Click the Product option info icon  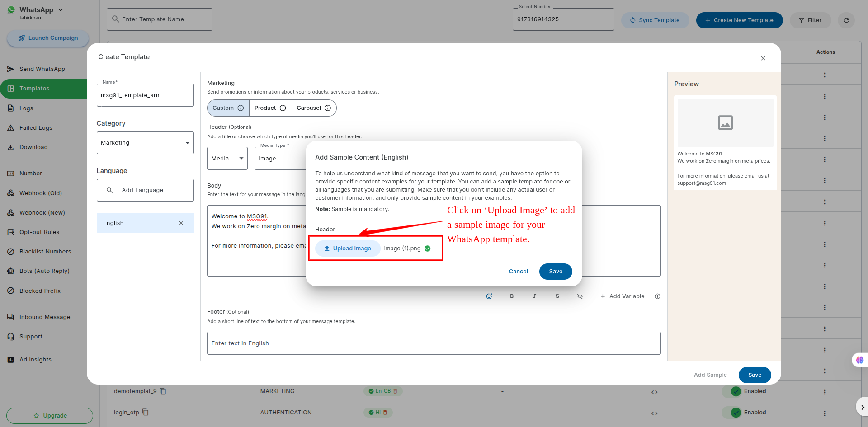[283, 108]
